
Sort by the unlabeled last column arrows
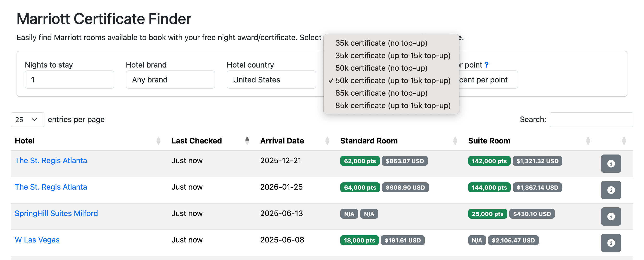(624, 141)
